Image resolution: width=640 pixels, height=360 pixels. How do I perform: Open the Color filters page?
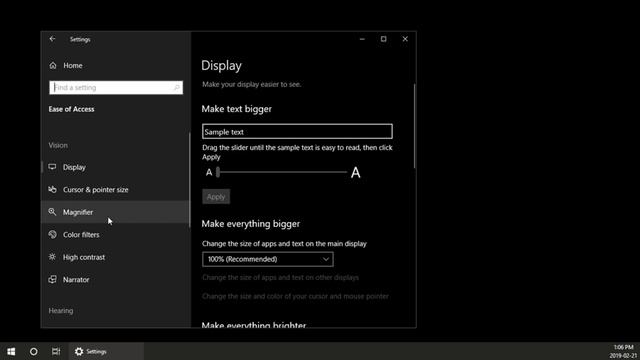click(x=116, y=234)
